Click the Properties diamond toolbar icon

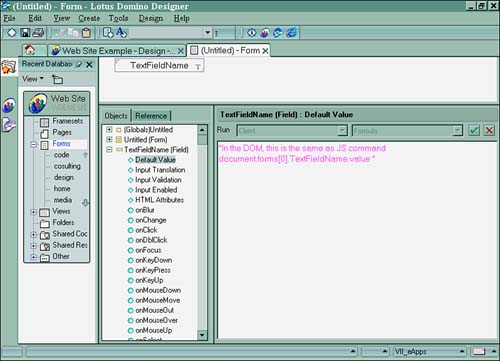tap(12, 33)
